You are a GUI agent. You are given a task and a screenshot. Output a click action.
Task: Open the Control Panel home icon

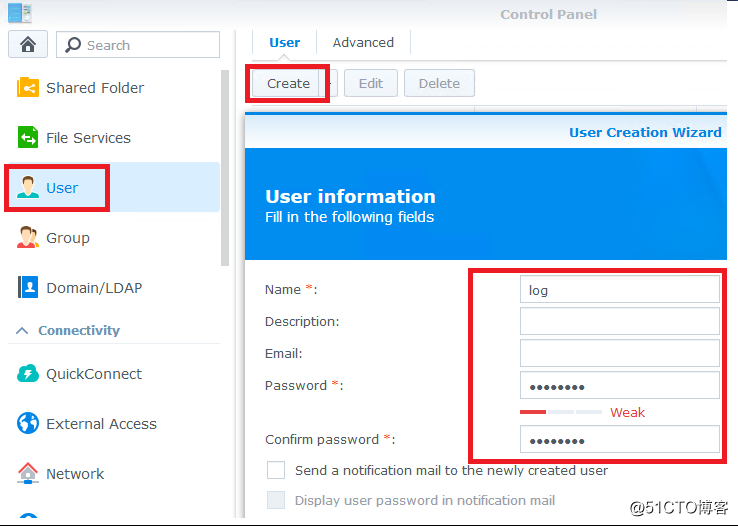(28, 45)
